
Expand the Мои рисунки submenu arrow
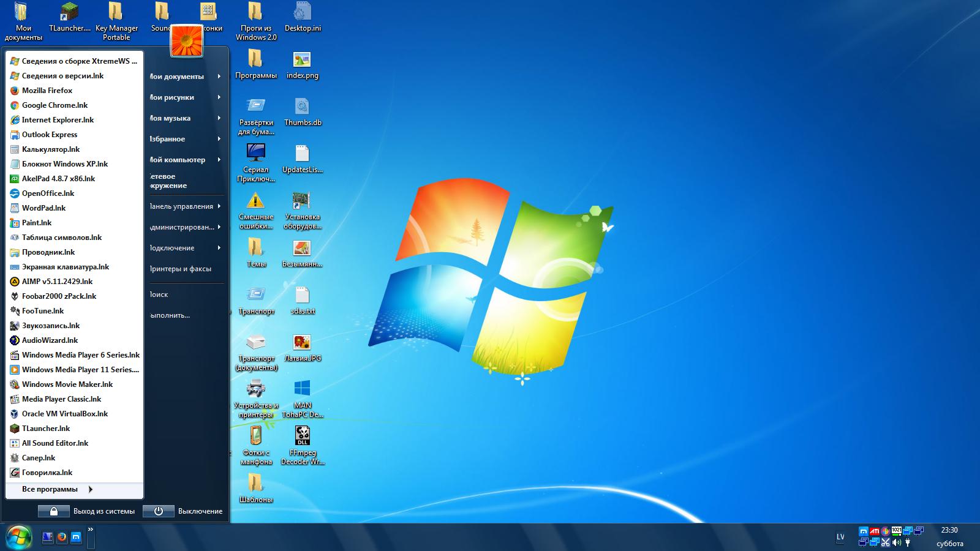click(219, 97)
